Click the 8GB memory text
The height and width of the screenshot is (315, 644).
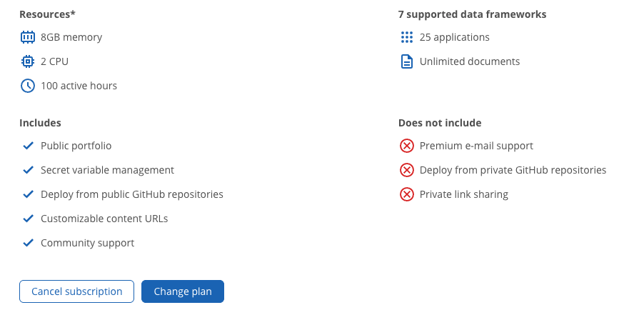71,37
